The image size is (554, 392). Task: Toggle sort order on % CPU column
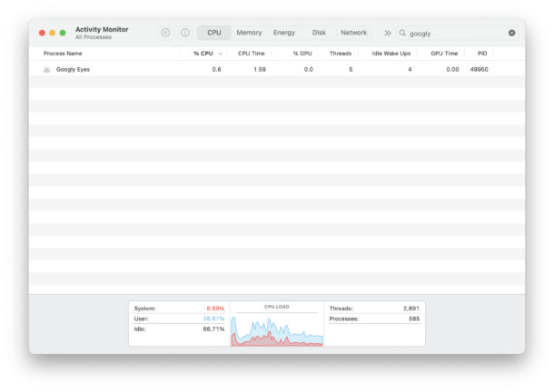coord(205,54)
